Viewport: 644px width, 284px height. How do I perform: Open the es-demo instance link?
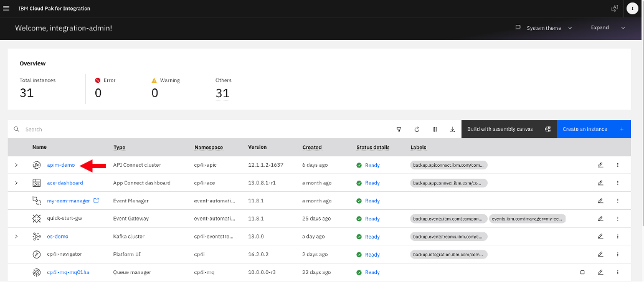pyautogui.click(x=57, y=237)
